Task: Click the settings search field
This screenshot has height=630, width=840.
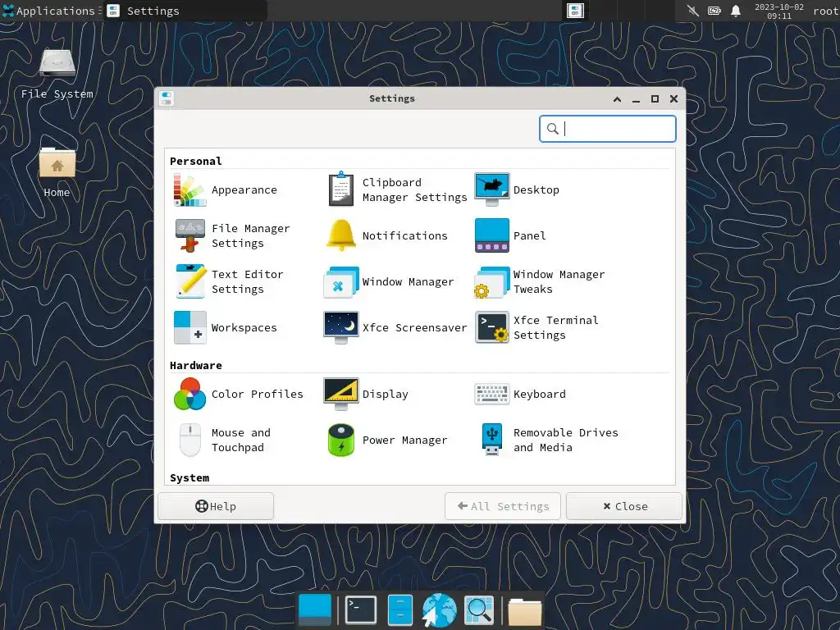Action: (608, 129)
